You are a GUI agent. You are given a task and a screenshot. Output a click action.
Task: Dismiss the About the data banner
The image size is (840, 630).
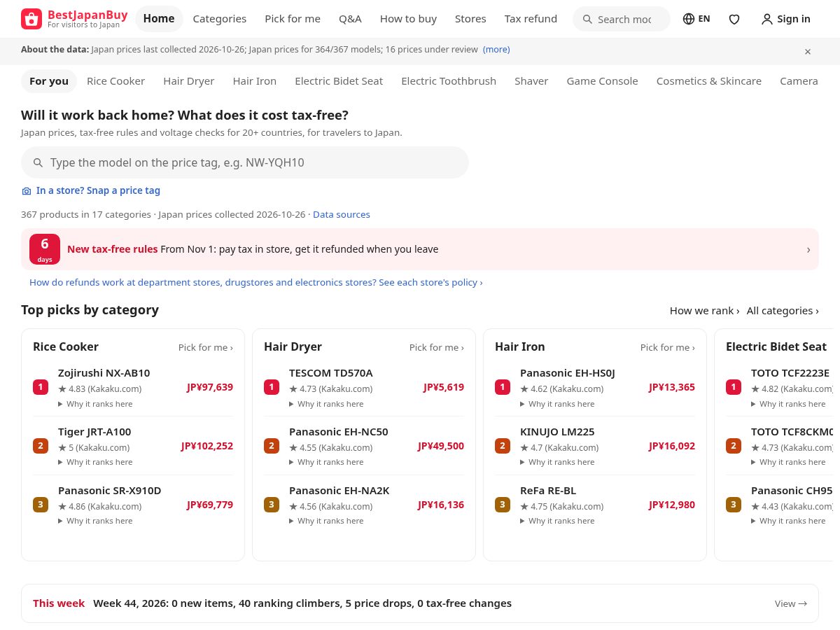[x=808, y=52]
